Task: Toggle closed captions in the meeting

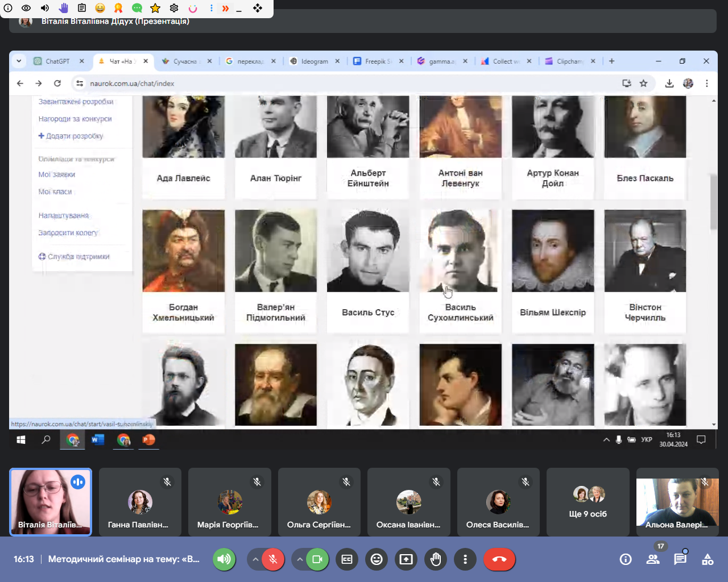Action: coord(347,559)
